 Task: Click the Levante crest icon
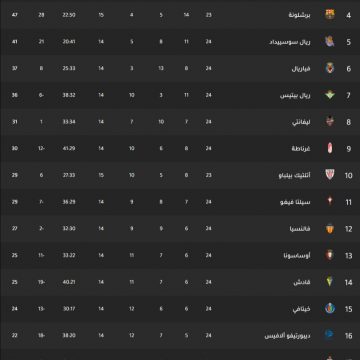click(x=330, y=121)
